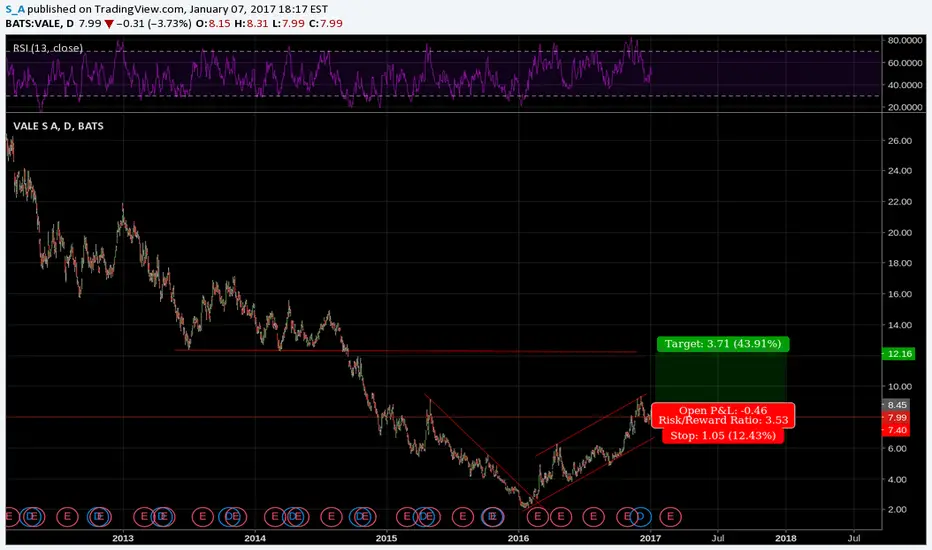Click the red Open P&L / Risk/Reward label

pyautogui.click(x=723, y=415)
